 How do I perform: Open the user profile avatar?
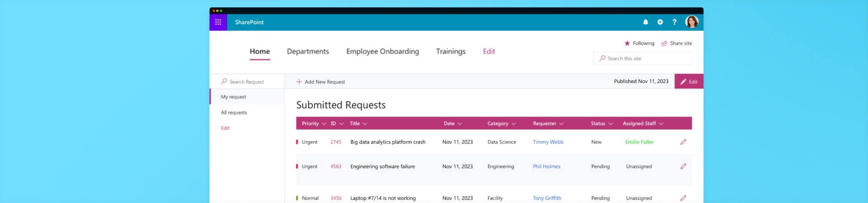click(692, 22)
